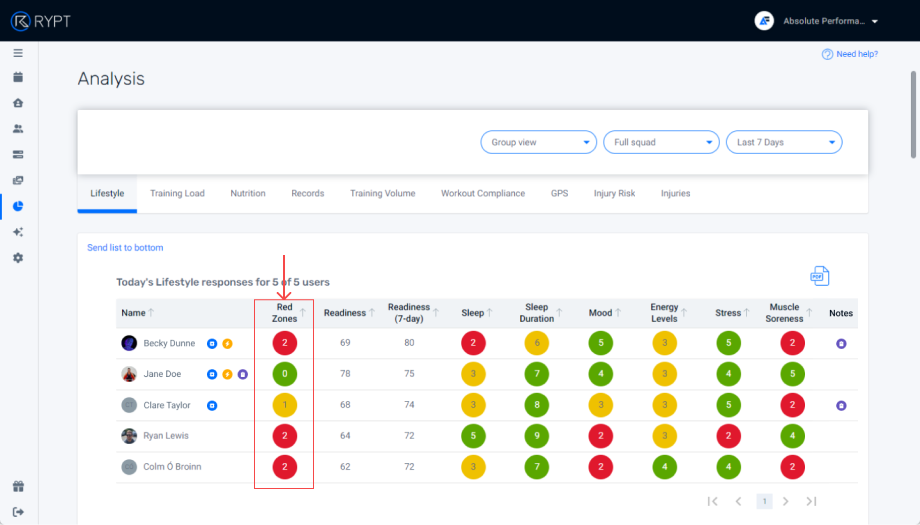Open Clare Taylor's name link

(x=167, y=405)
